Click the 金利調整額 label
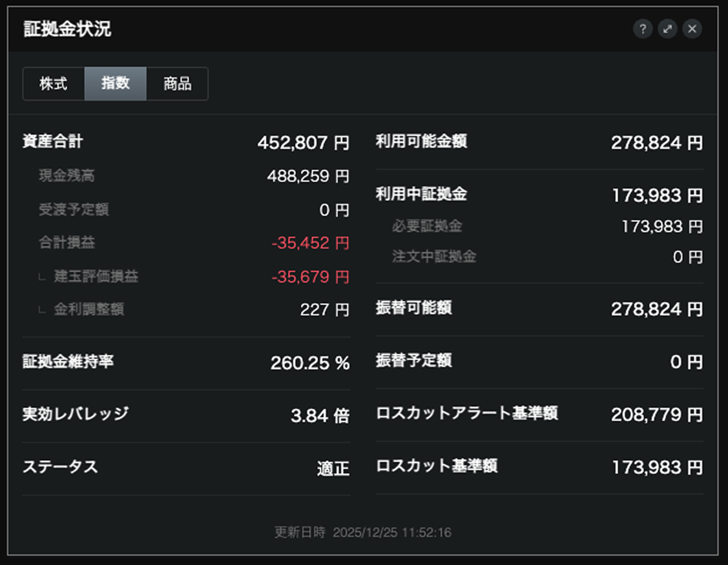 pyautogui.click(x=89, y=309)
